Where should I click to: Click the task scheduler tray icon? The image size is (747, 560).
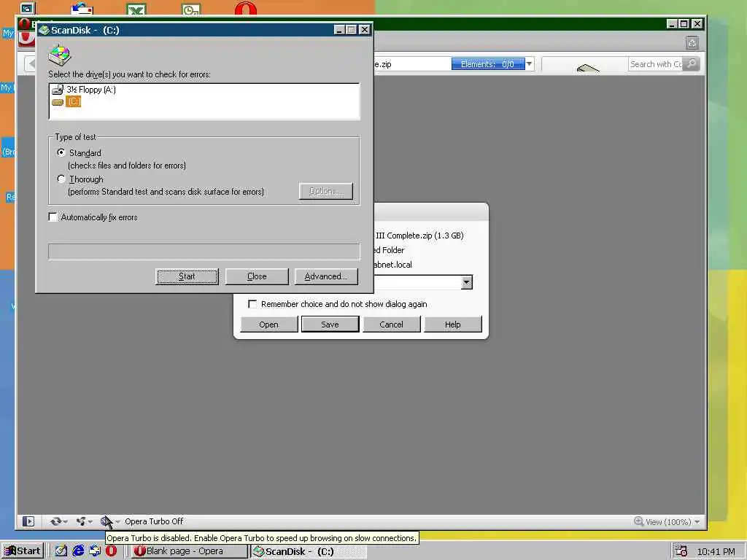681,551
